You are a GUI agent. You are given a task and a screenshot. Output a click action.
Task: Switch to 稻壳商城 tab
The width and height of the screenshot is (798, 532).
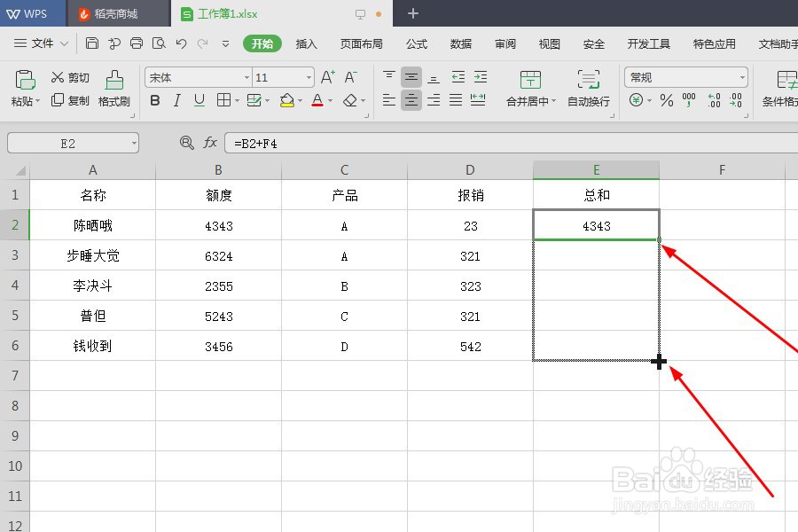coord(118,14)
